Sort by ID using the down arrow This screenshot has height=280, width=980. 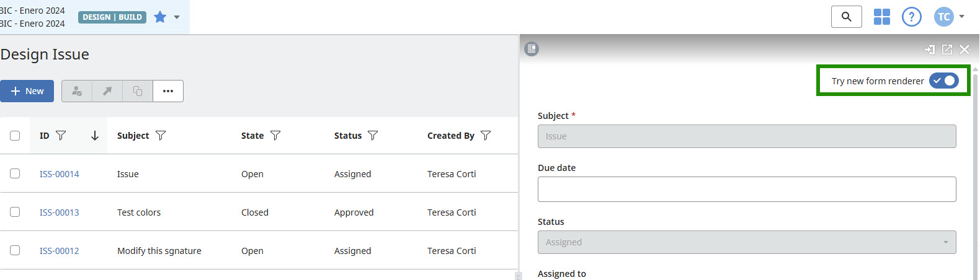click(x=95, y=136)
